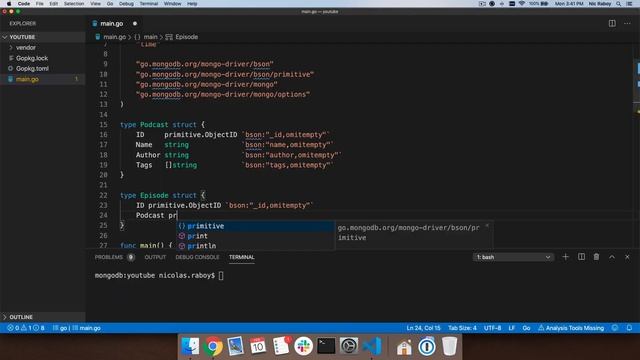This screenshot has height=360, width=640.
Task: Open Notification Center menu bar icon
Action: (x=630, y=4)
